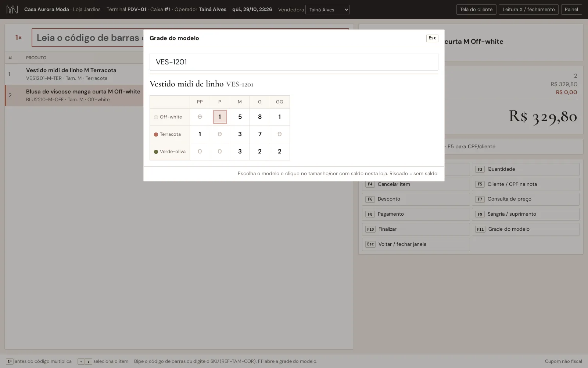This screenshot has height=368, width=588.
Task: Click the Terracota color swatch dot
Action: [x=156, y=135]
